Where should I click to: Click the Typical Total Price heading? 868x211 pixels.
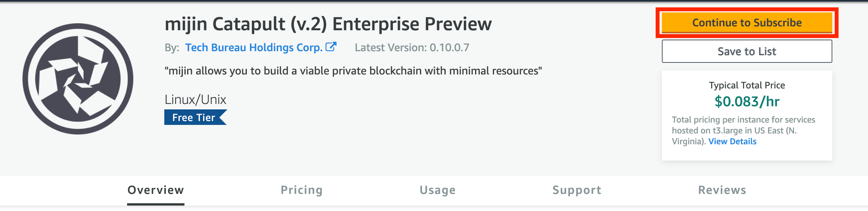(x=747, y=85)
